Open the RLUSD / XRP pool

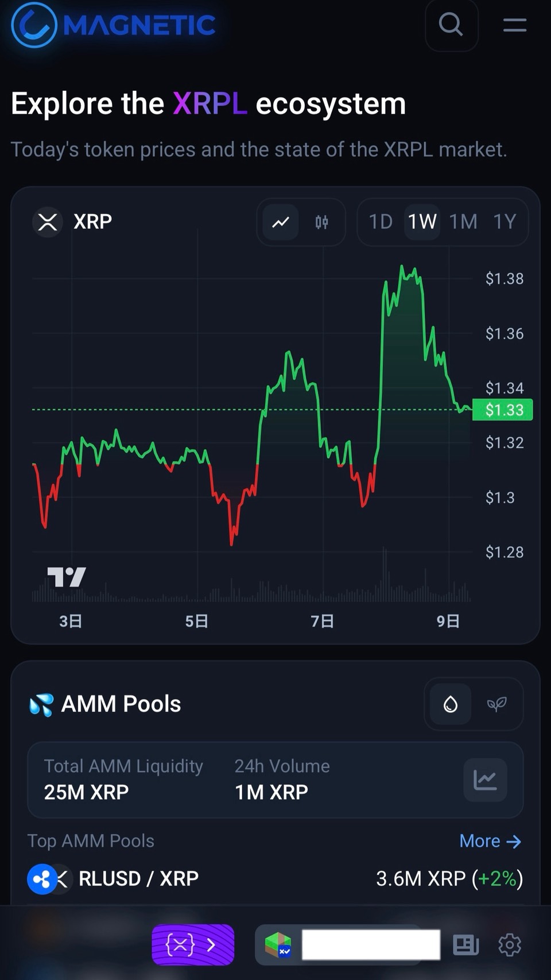[138, 878]
